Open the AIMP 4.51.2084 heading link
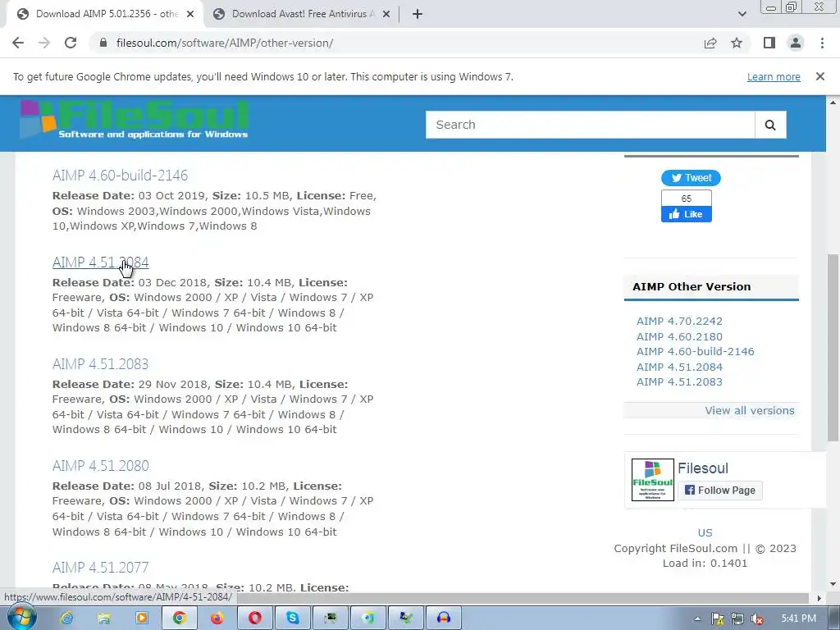This screenshot has width=840, height=630. (x=100, y=262)
